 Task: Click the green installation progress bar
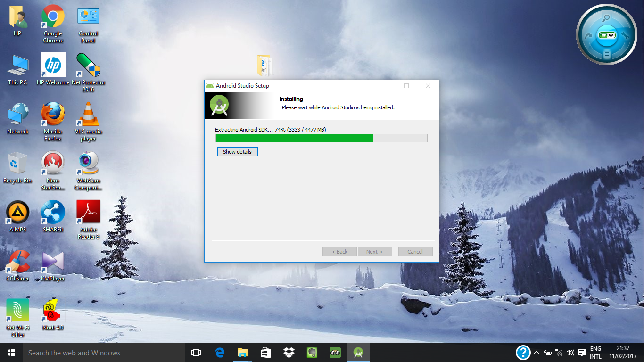coord(321,138)
